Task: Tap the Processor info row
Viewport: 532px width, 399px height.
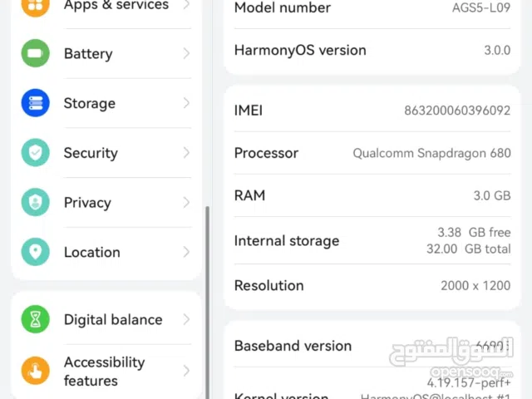Action: (x=372, y=153)
